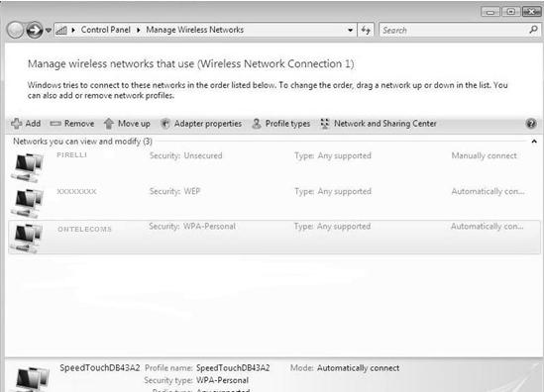Click the Move up arrow icon

click(109, 124)
